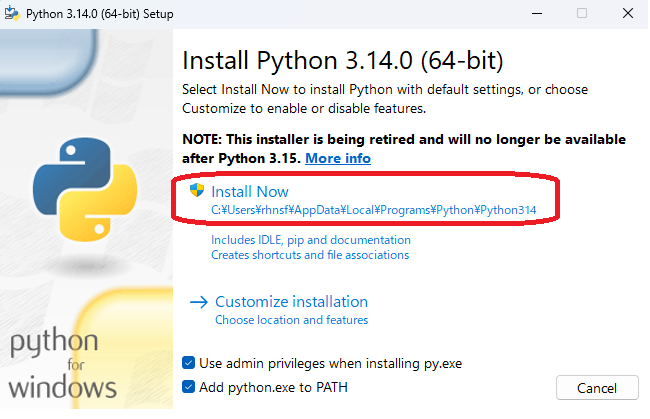This screenshot has width=650, height=419.
Task: Click the "Use admin privileges when installing py.exe" label
Action: coord(330,363)
